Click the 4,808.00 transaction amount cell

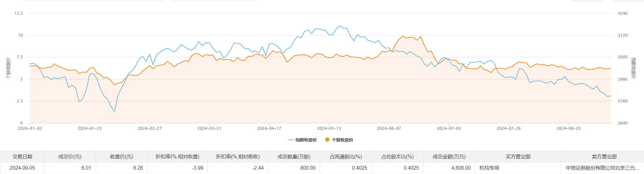[x=461, y=168]
